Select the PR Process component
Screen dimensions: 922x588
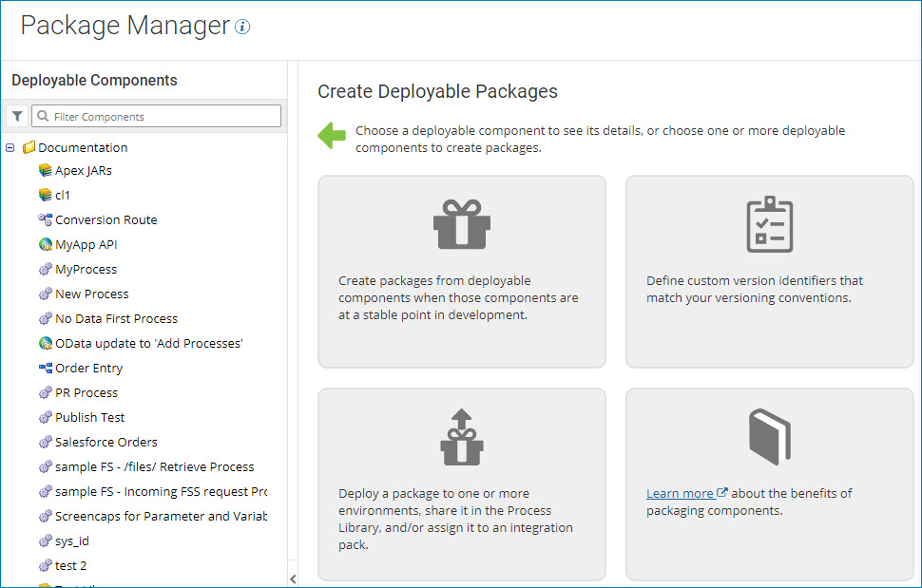[x=86, y=392]
